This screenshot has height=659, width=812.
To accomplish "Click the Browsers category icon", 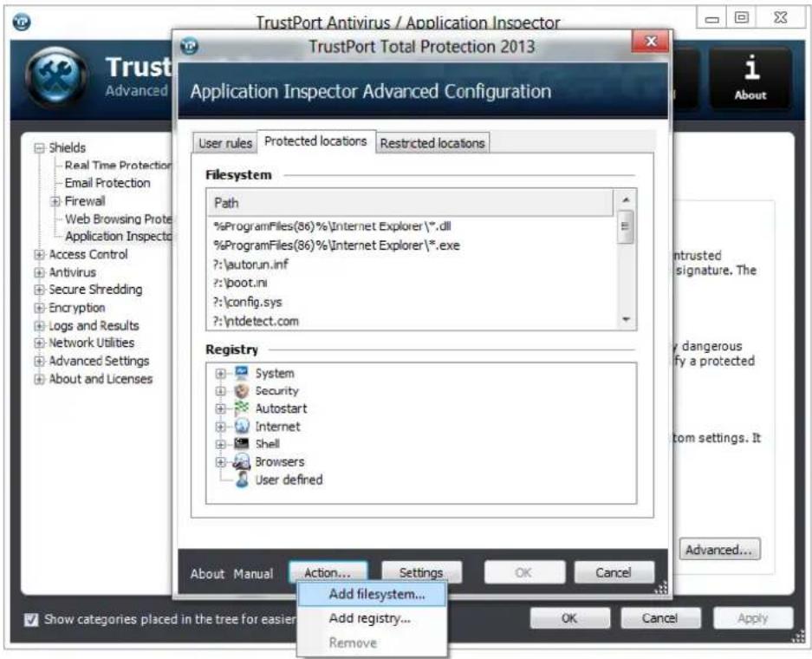I will [x=241, y=461].
